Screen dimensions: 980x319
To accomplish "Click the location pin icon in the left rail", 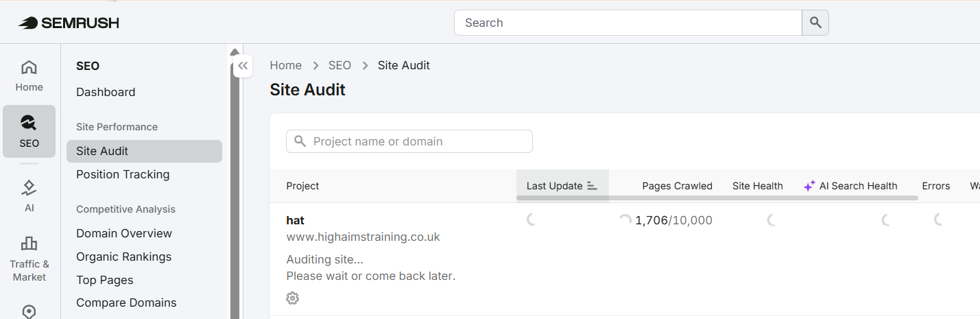I will (29, 312).
